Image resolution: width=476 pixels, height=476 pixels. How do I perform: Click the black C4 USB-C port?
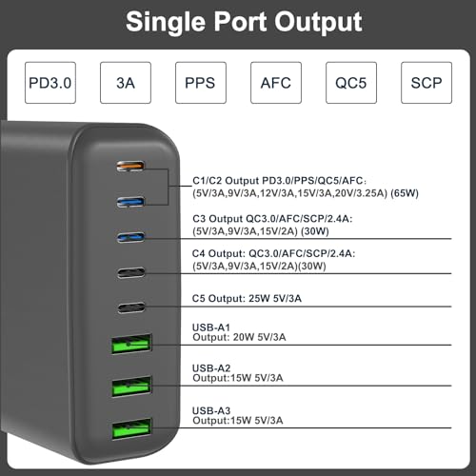pos(131,272)
